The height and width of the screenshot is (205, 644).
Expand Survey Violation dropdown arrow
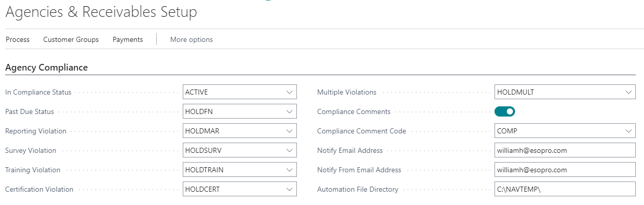click(x=289, y=150)
